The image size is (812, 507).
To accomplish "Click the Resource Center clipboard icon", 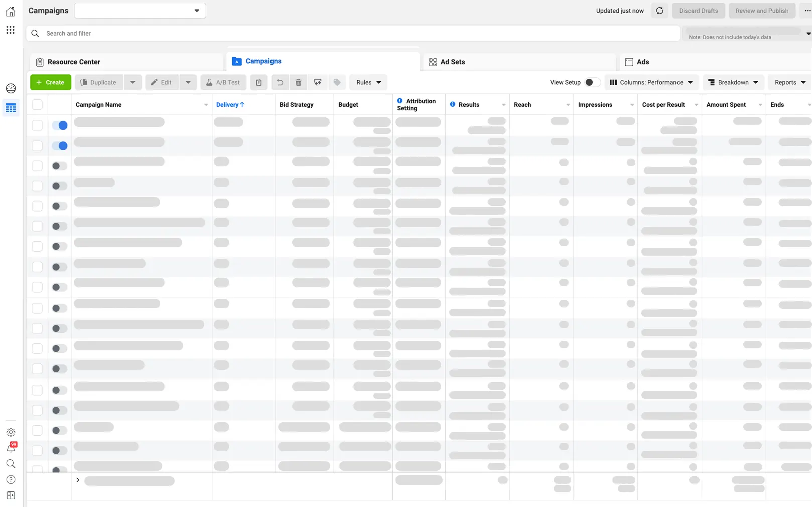I will pyautogui.click(x=40, y=62).
